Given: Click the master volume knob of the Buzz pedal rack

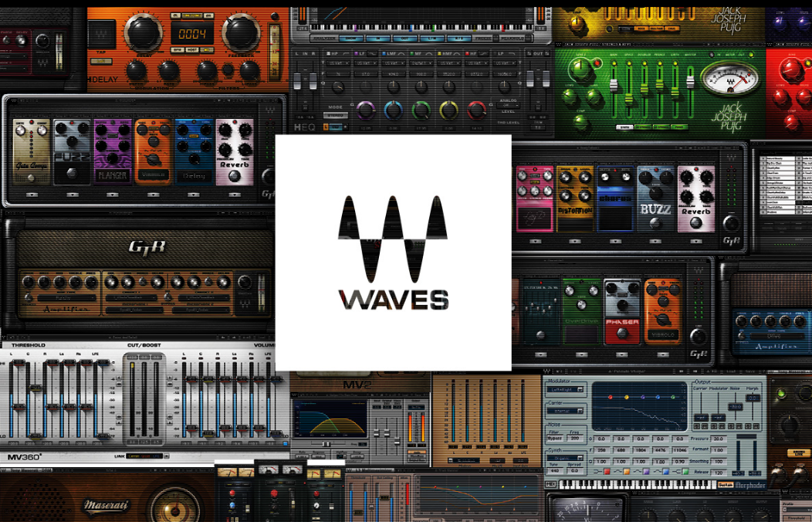Looking at the screenshot, I should [731, 224].
